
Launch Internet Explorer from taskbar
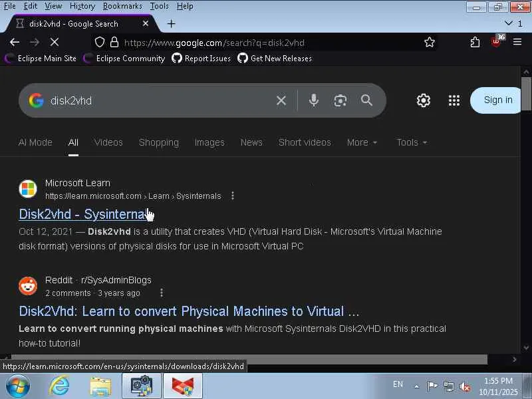pyautogui.click(x=59, y=386)
